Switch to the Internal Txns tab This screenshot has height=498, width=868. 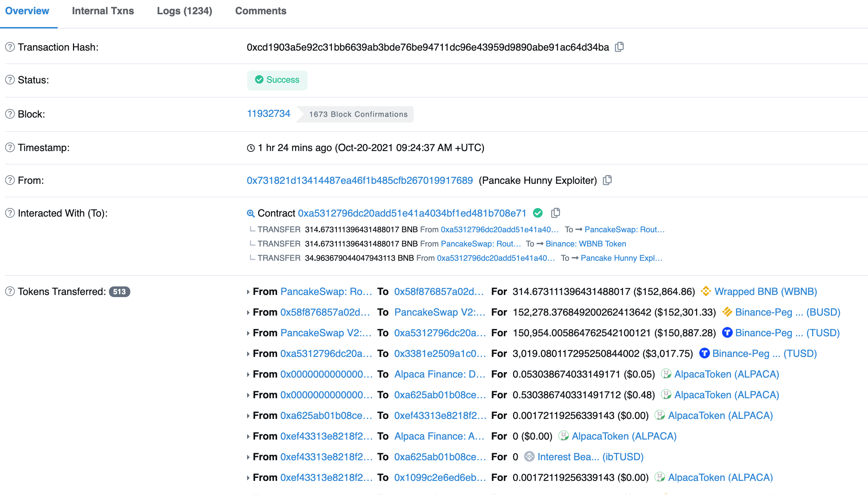click(x=103, y=11)
